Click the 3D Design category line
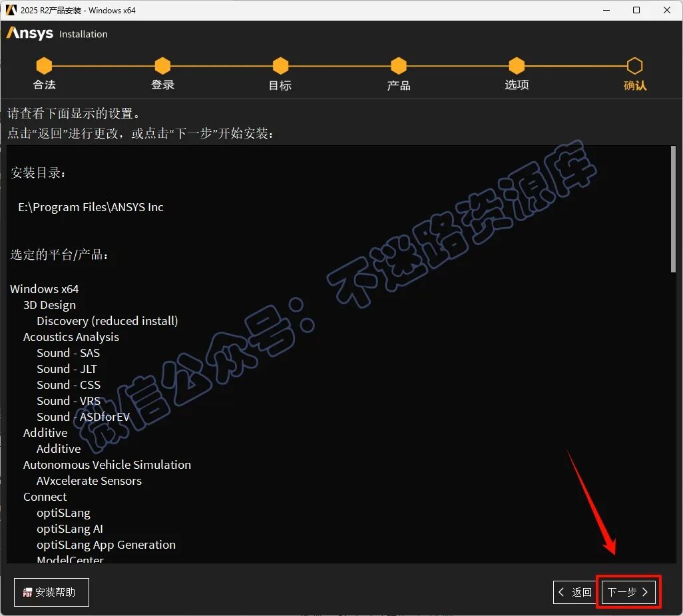This screenshot has width=683, height=616. click(49, 305)
